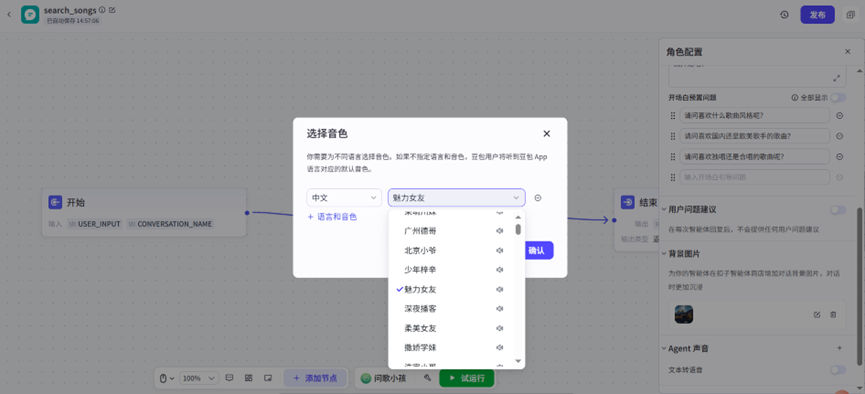Open the search_songs info icon

102,10
